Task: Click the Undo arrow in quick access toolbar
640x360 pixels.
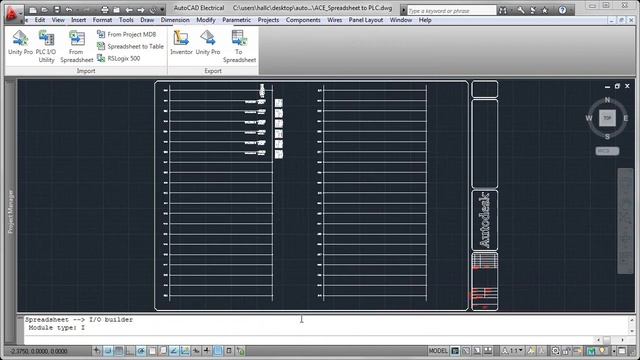Action: tap(69, 10)
